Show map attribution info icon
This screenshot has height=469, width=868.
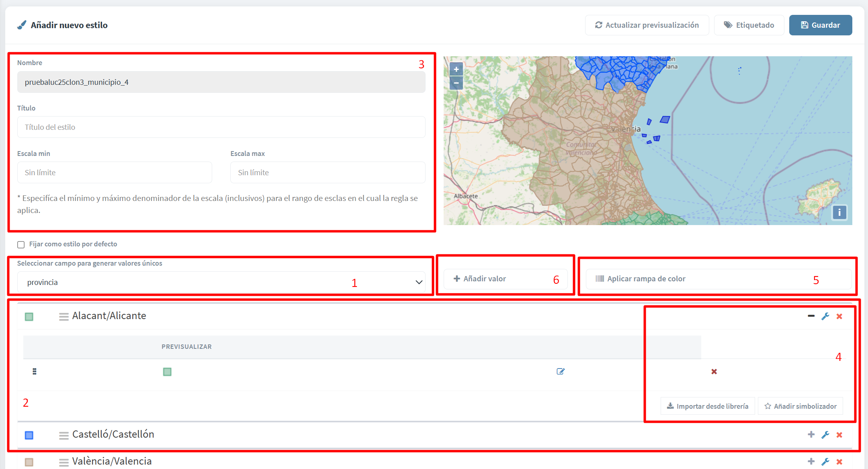839,212
